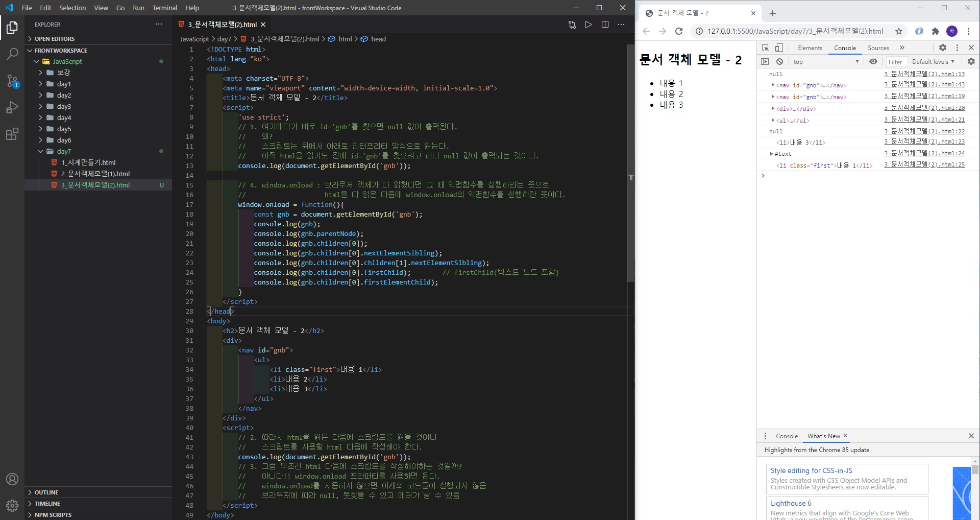Expand the OUTLINE section
The image size is (980, 520).
(99, 492)
